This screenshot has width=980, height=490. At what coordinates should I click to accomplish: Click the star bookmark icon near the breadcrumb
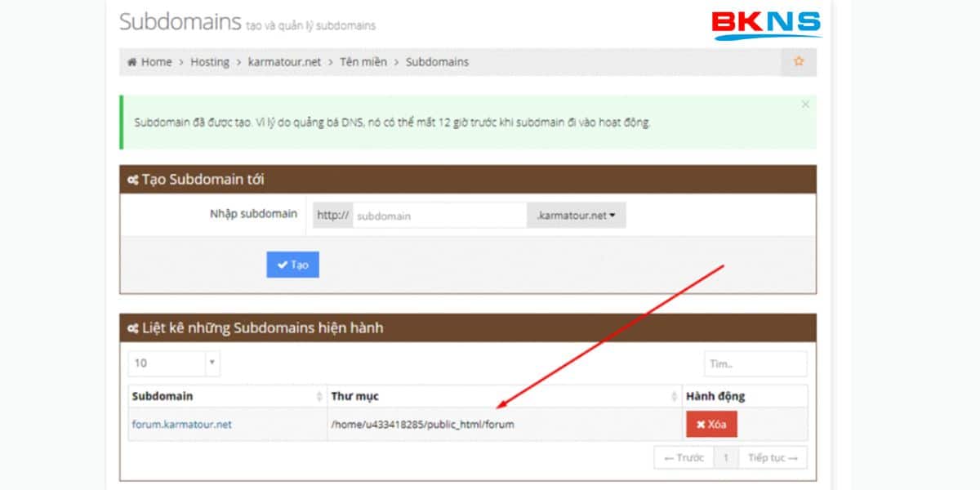click(x=799, y=61)
